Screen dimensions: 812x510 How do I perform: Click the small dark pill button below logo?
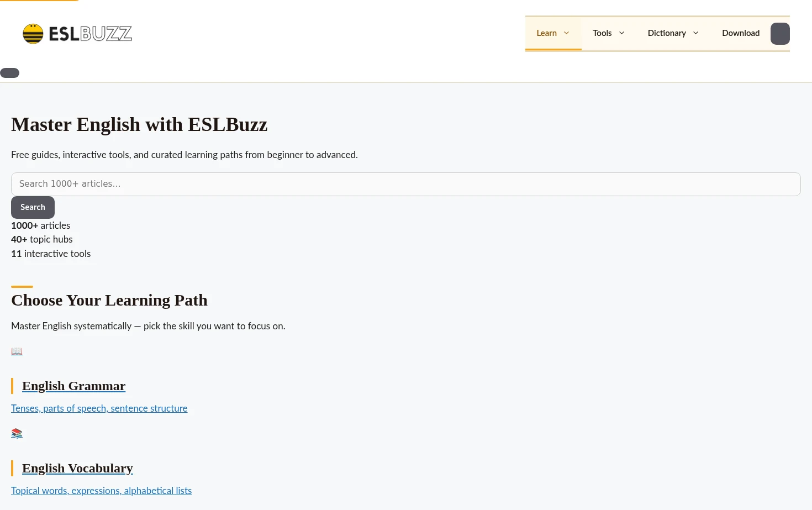(9, 73)
